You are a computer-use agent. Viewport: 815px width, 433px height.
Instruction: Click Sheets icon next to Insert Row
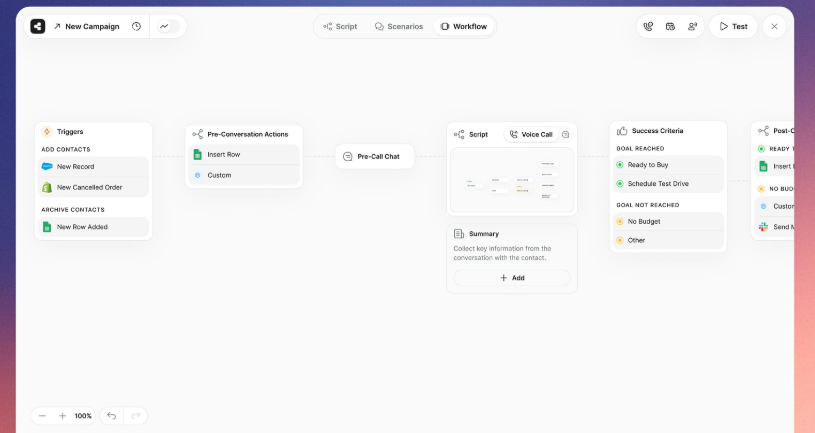tap(198, 154)
